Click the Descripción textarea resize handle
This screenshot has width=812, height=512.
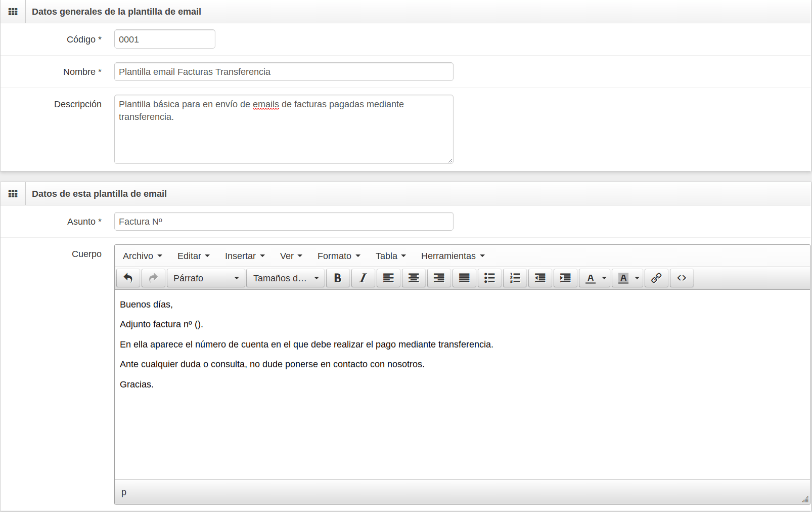(450, 160)
